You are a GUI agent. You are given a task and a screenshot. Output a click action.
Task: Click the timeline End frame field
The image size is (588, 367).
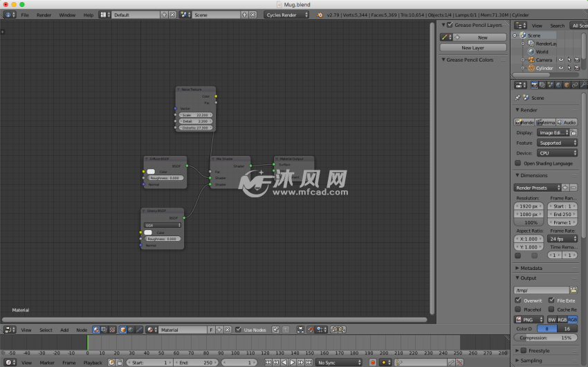point(193,362)
